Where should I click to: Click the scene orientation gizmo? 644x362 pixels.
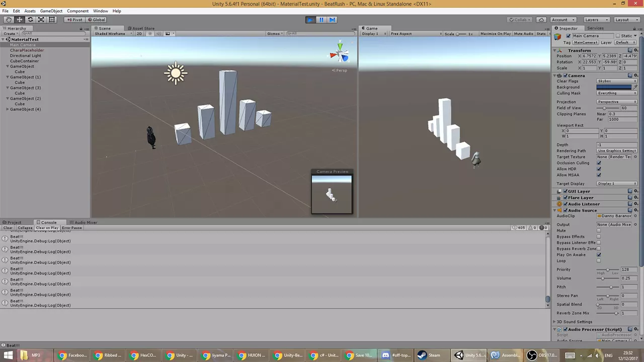point(340,53)
